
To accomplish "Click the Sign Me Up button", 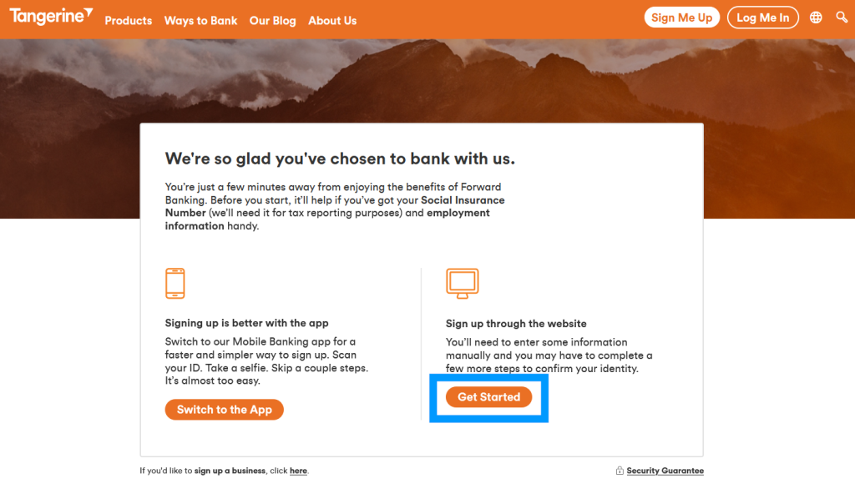I will click(681, 17).
